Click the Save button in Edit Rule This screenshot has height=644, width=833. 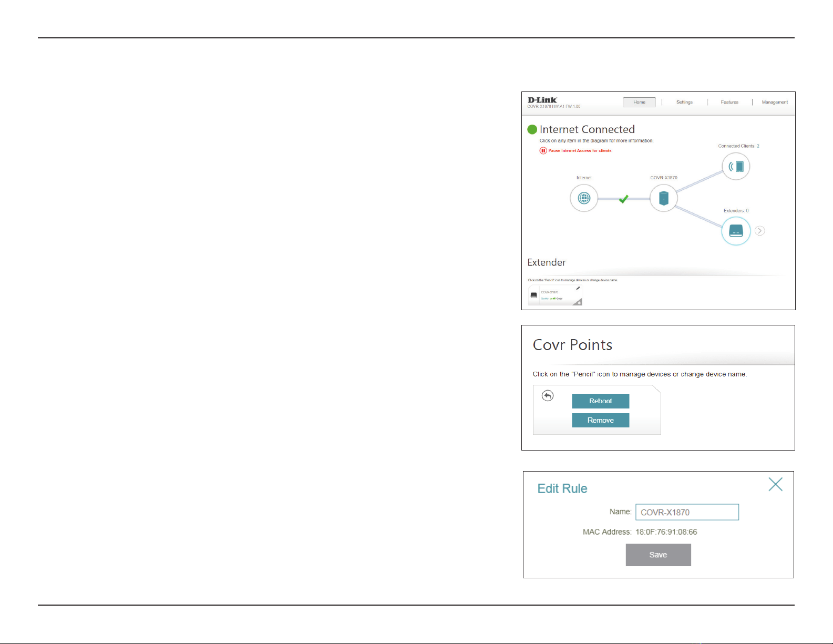point(659,555)
